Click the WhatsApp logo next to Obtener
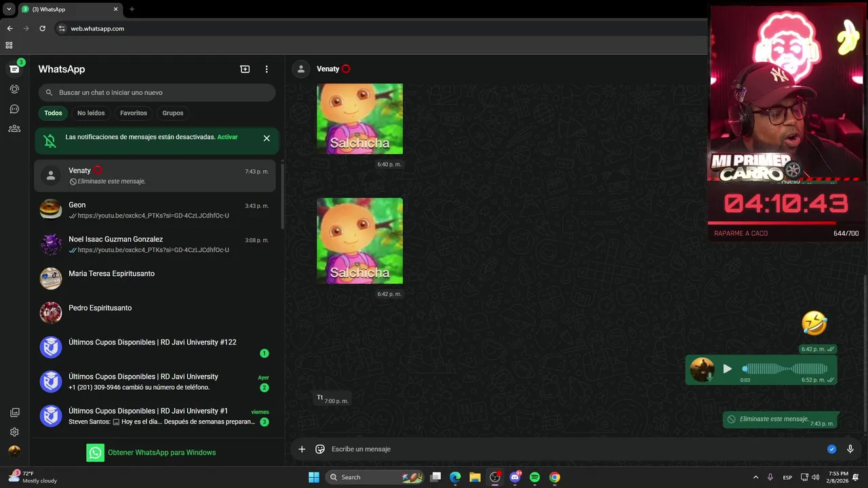Screen dimensions: 868x488 click(x=96, y=453)
